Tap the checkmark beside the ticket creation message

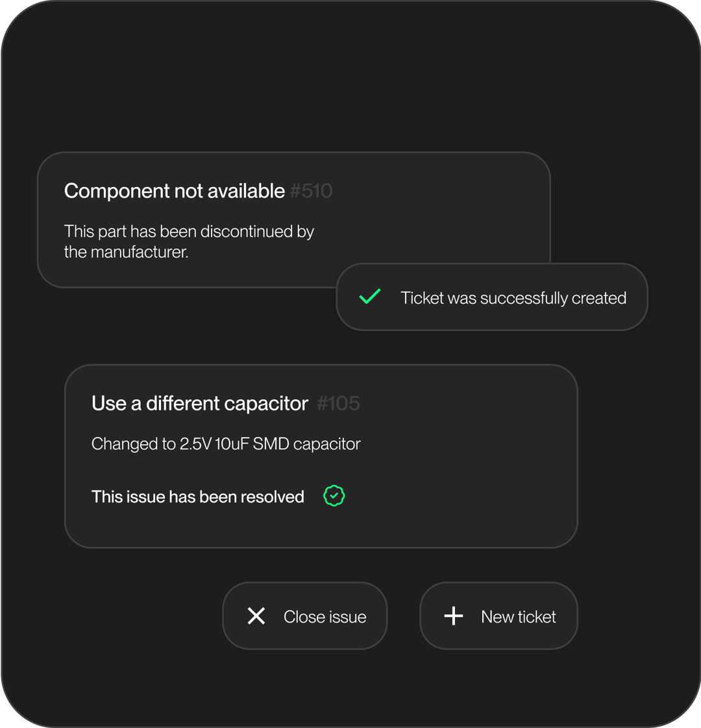(369, 297)
